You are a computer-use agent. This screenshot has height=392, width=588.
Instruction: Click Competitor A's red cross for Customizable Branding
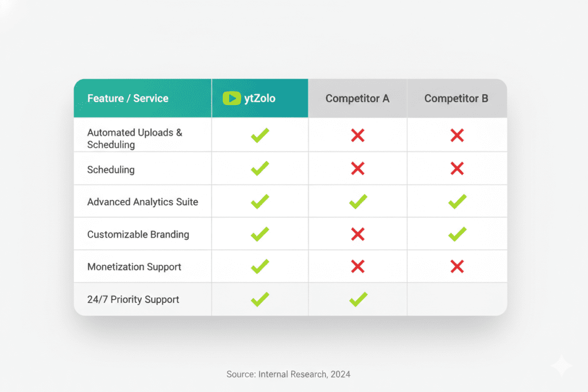pyautogui.click(x=358, y=234)
